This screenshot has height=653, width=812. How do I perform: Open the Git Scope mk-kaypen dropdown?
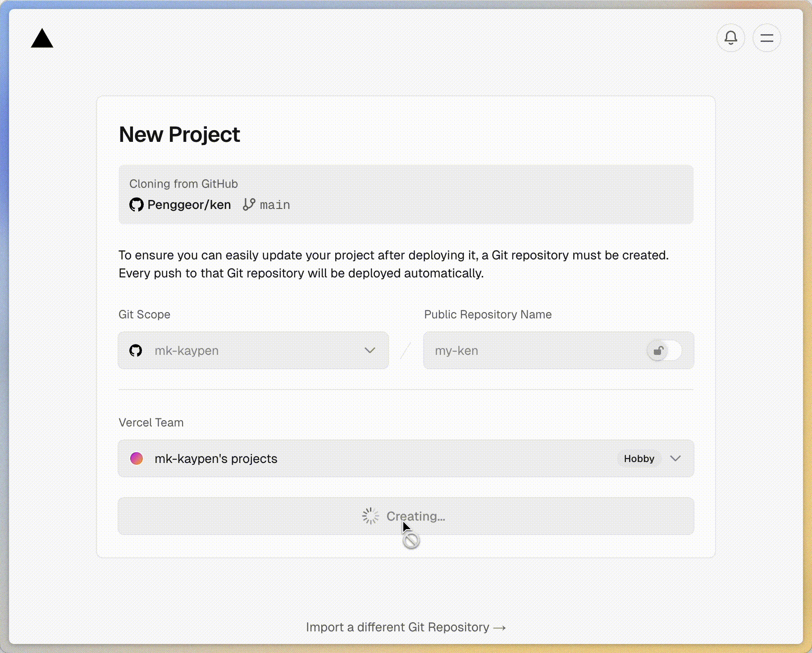coord(253,350)
